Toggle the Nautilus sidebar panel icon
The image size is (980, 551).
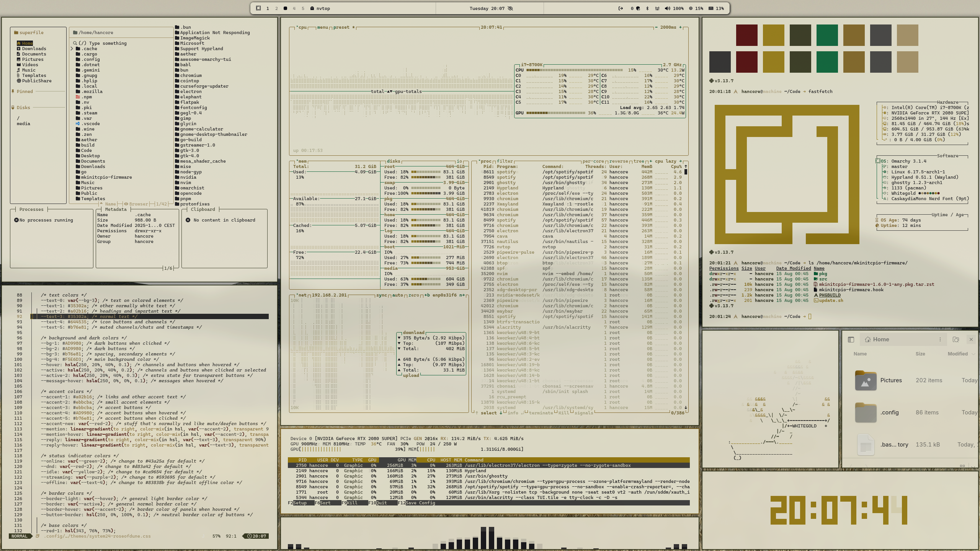pos(851,339)
